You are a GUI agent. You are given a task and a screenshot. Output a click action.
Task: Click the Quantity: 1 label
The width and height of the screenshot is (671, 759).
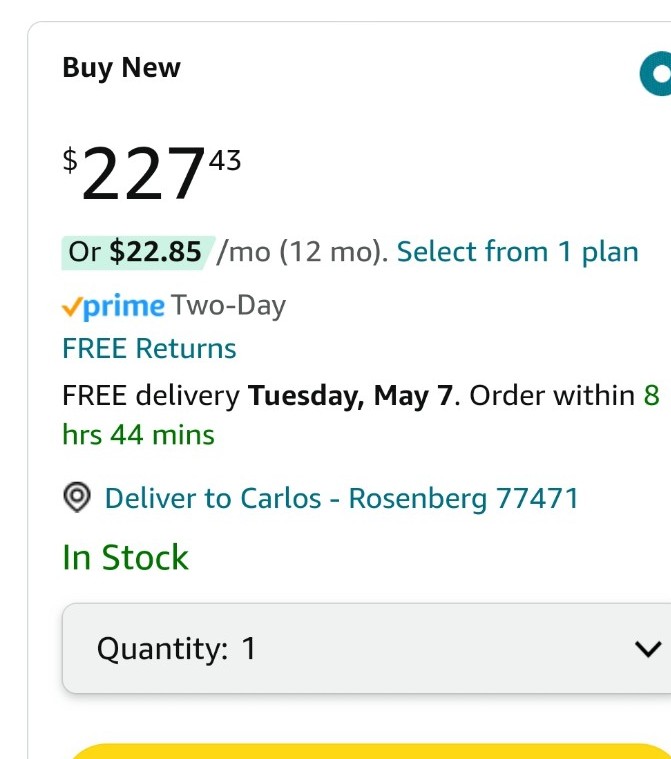click(x=176, y=648)
